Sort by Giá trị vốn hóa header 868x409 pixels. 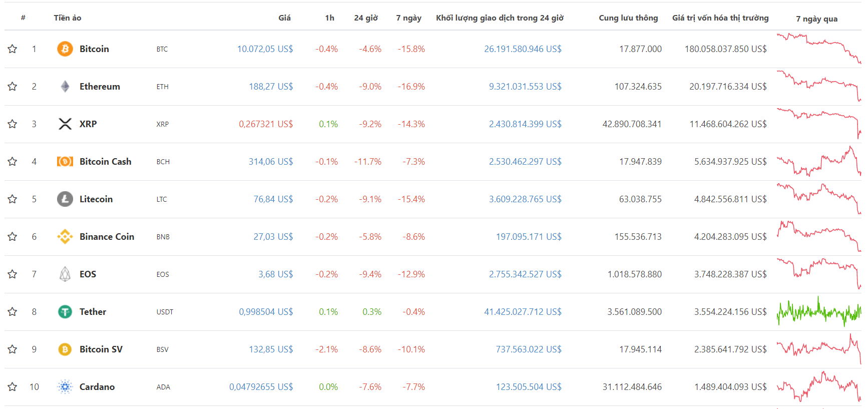(720, 18)
